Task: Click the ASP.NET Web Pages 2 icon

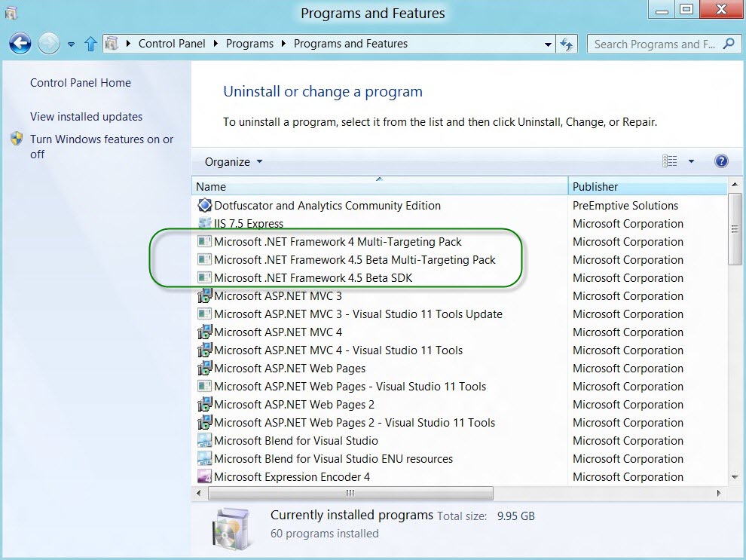Action: tap(204, 405)
